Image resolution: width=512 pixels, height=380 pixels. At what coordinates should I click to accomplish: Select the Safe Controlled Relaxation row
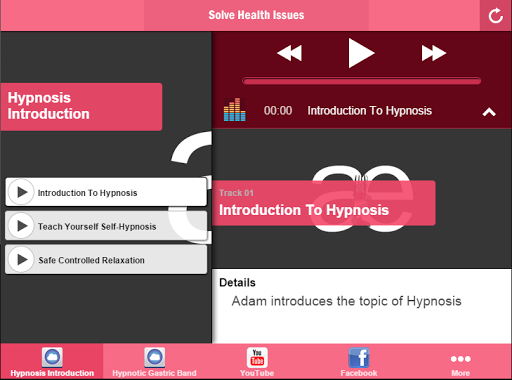point(106,259)
